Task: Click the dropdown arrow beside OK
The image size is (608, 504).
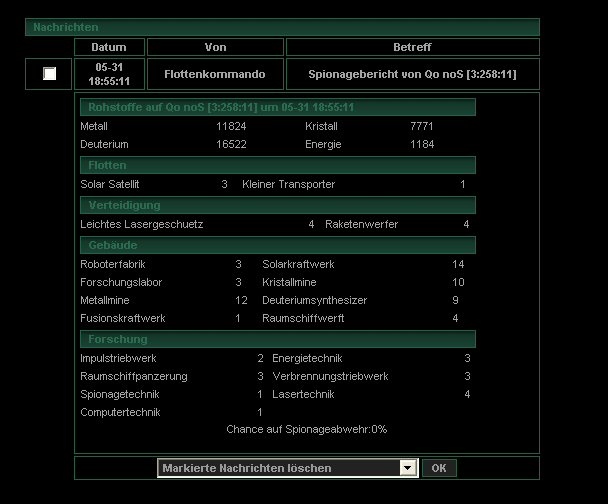Action: pos(408,468)
